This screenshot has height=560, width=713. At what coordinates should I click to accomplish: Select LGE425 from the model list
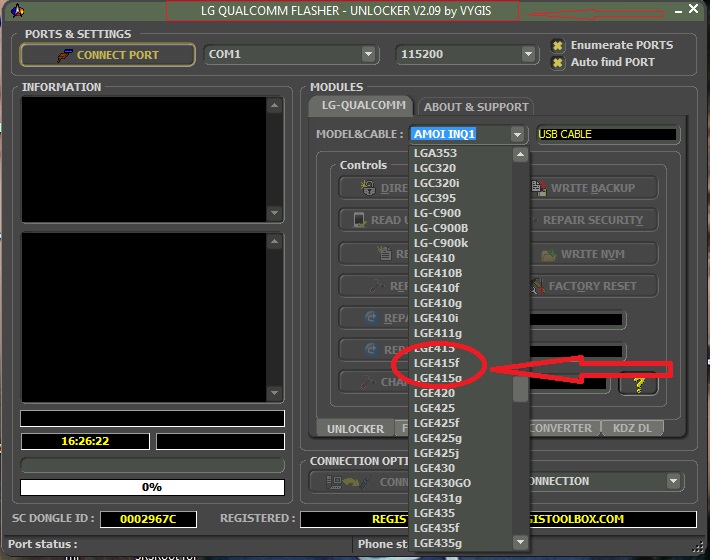click(460, 408)
